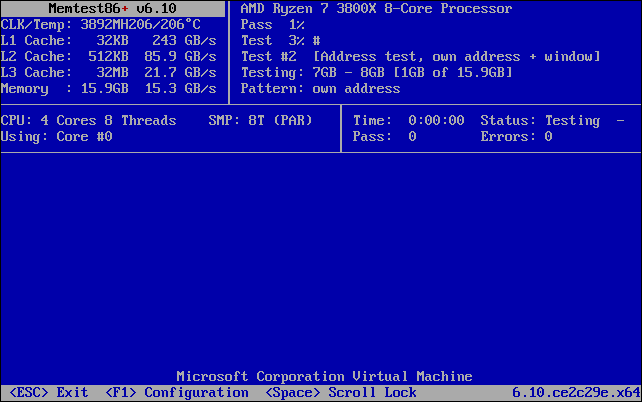Click the Memory 15.9GB row
Image resolution: width=642 pixels, height=402 pixels.
(x=109, y=88)
